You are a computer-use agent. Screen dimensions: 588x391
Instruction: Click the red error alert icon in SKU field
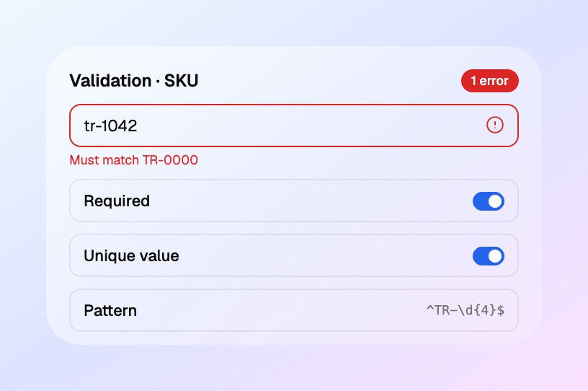tap(494, 125)
